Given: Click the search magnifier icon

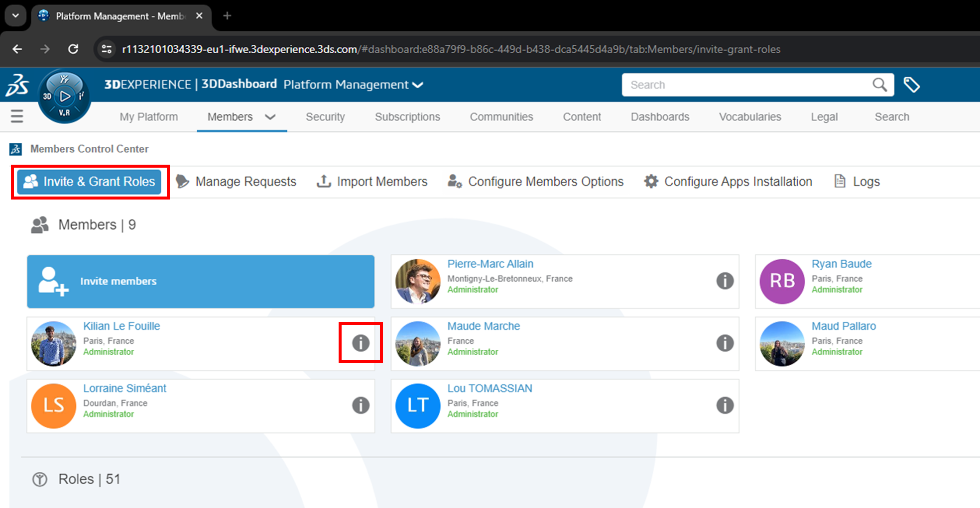Looking at the screenshot, I should [x=879, y=85].
